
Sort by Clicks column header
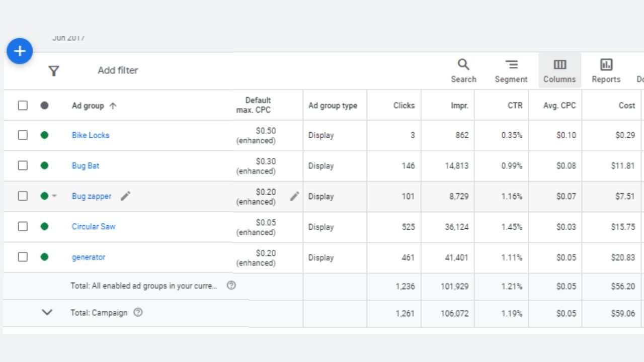pos(404,106)
